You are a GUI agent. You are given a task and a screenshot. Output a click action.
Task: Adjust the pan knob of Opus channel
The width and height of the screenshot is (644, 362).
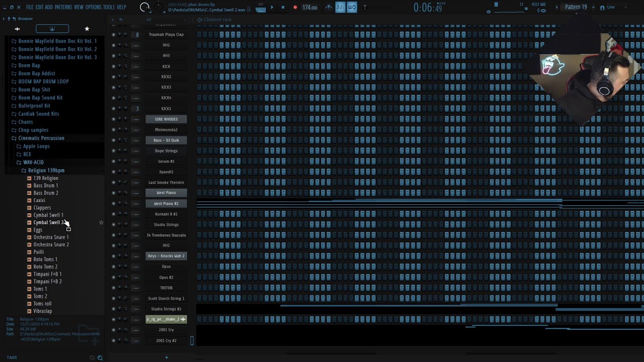120,266
